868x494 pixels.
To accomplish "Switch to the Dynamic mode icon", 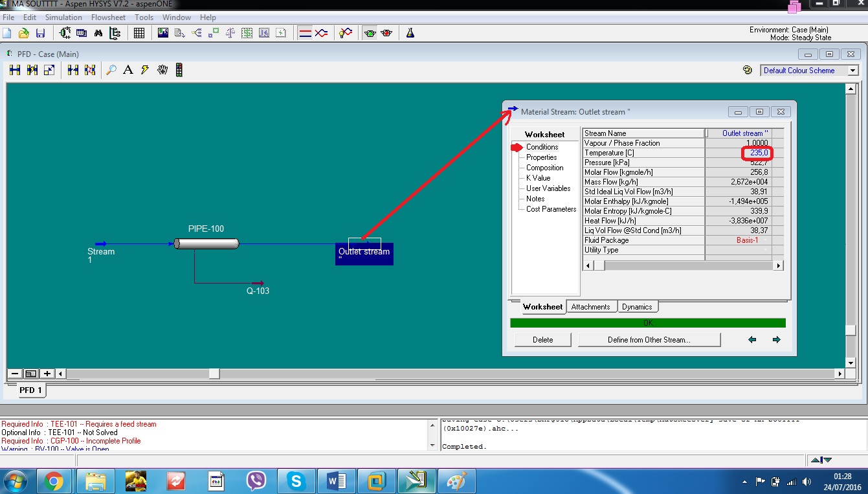I will [x=321, y=33].
